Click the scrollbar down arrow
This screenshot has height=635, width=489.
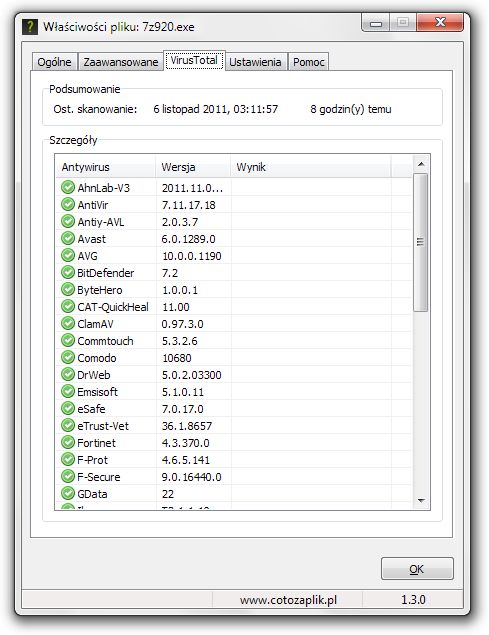click(x=421, y=501)
